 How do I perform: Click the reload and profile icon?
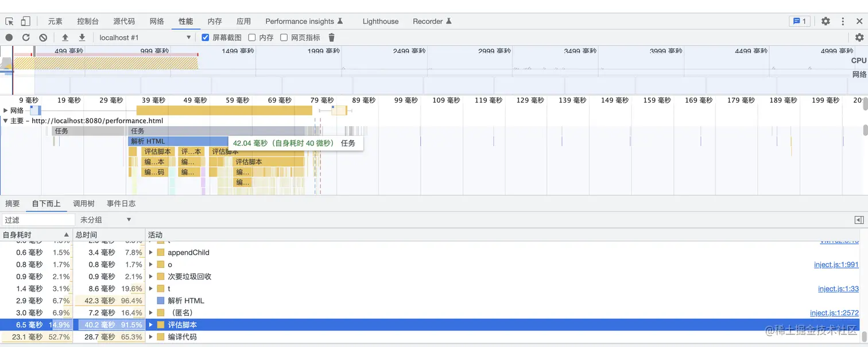click(x=26, y=37)
